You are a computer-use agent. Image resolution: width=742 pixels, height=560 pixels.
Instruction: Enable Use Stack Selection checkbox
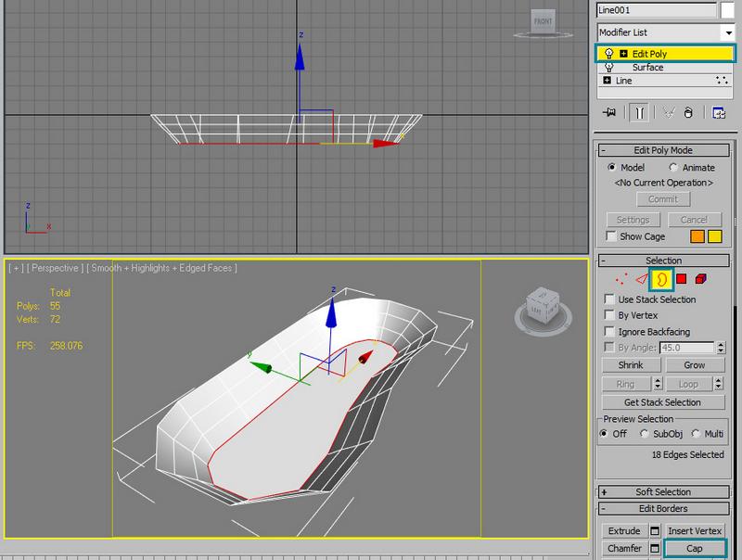[609, 299]
